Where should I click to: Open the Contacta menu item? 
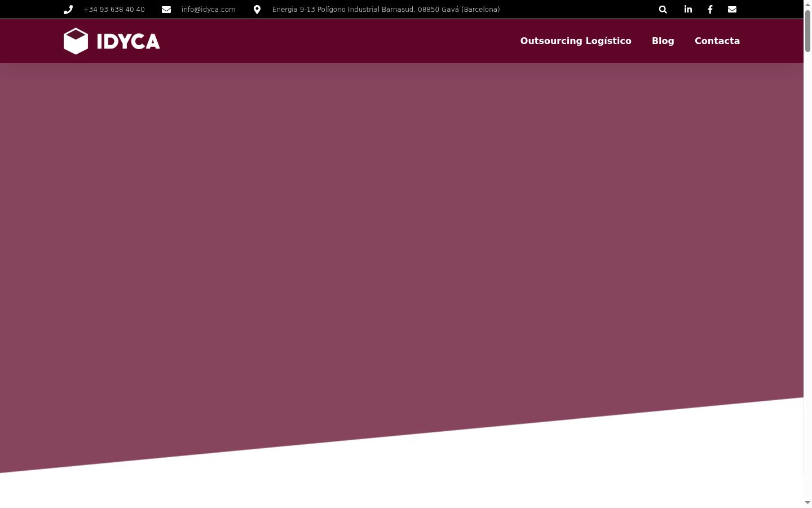click(x=717, y=41)
